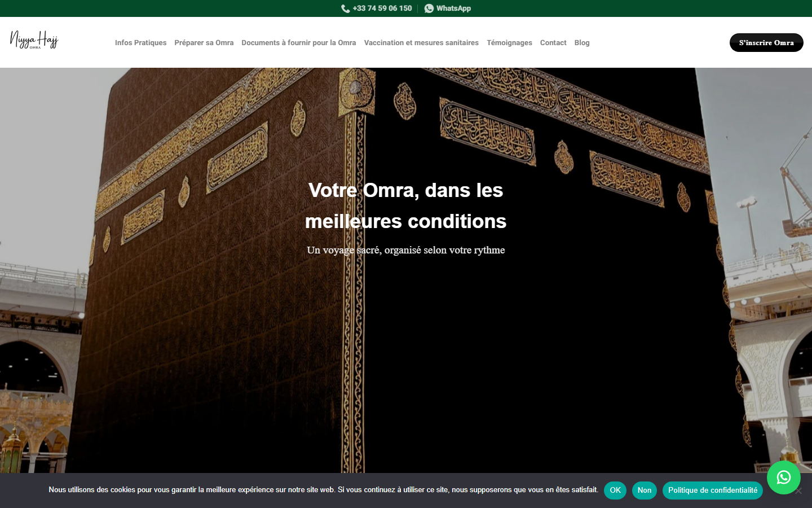Open the floating green WhatsApp chat button
This screenshot has width=812, height=508.
click(783, 478)
